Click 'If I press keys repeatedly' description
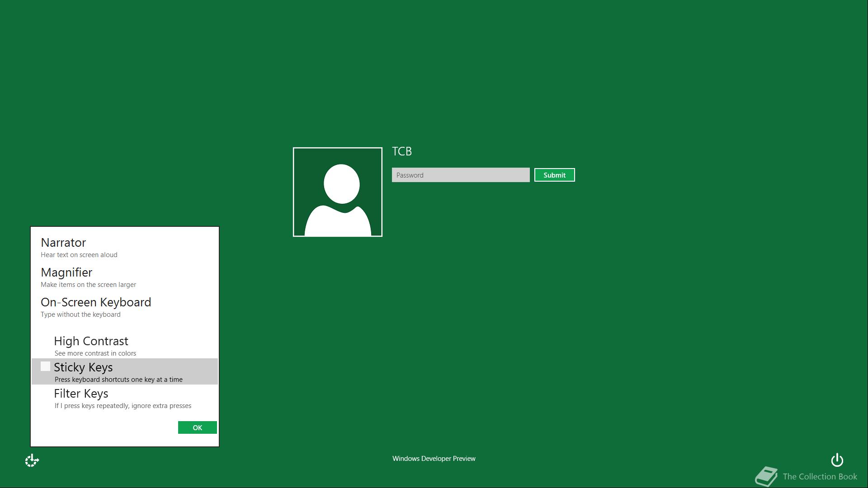This screenshot has height=488, width=868. (123, 406)
